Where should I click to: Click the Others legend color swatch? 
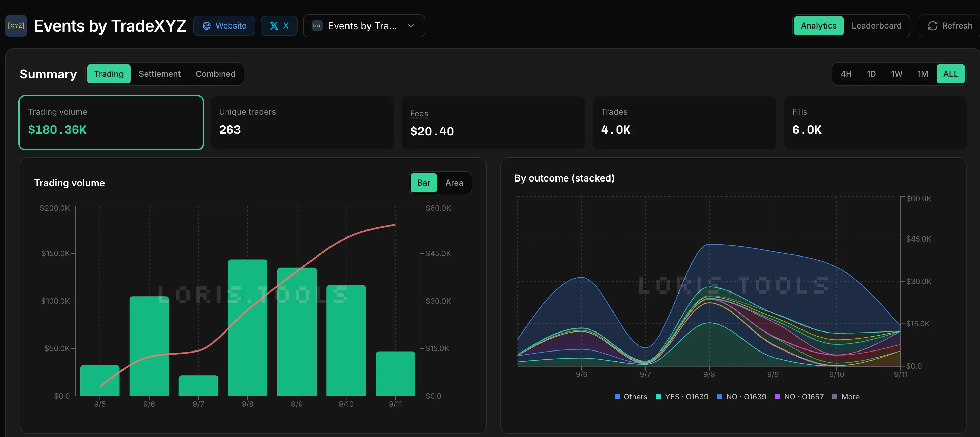click(617, 397)
